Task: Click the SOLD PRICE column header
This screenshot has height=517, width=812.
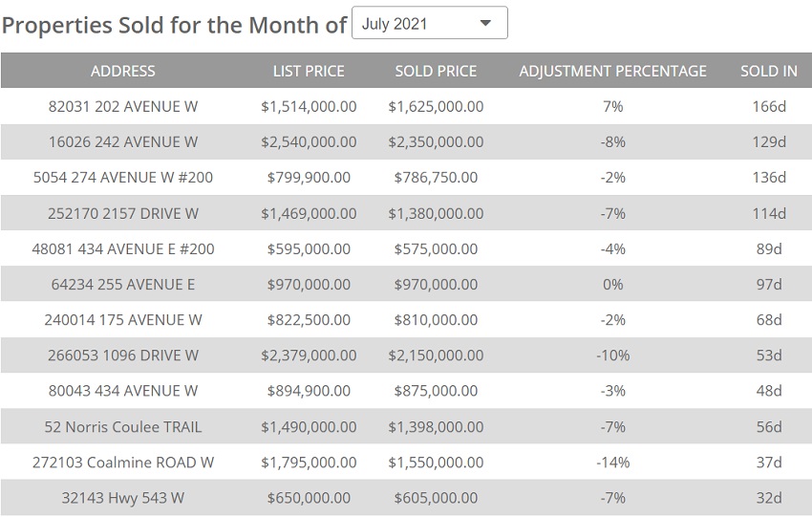Action: click(x=436, y=71)
